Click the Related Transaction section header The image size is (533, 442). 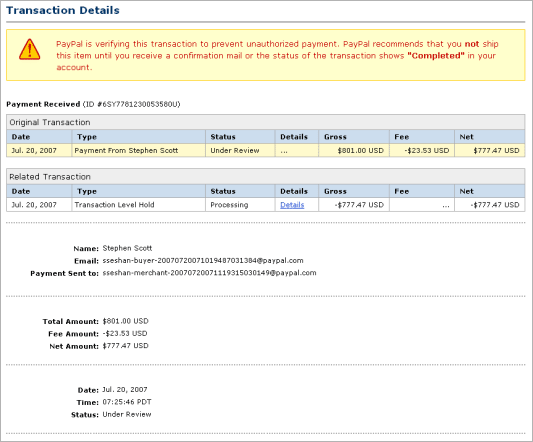tap(265, 177)
